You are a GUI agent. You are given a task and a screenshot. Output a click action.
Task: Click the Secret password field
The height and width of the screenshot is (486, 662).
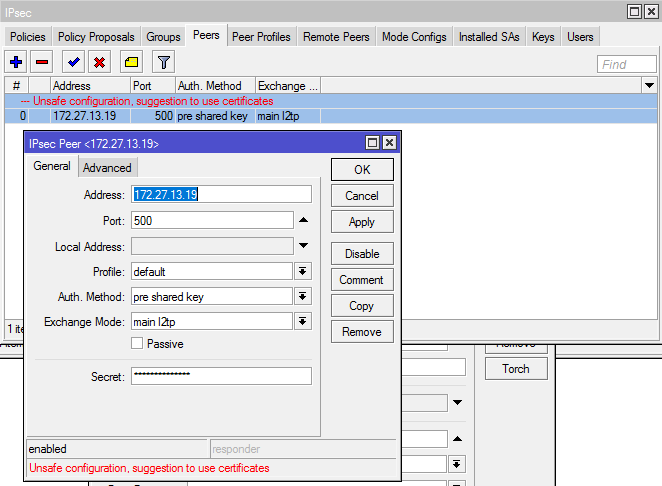click(x=221, y=376)
